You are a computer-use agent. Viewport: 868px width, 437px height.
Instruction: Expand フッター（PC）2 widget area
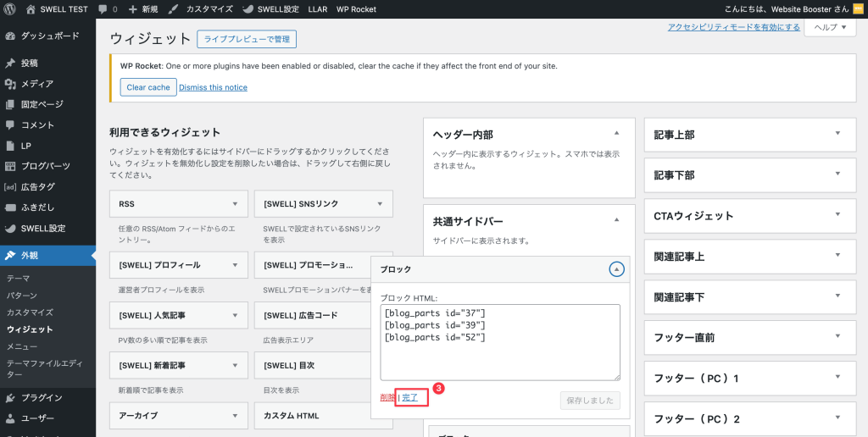(x=837, y=418)
